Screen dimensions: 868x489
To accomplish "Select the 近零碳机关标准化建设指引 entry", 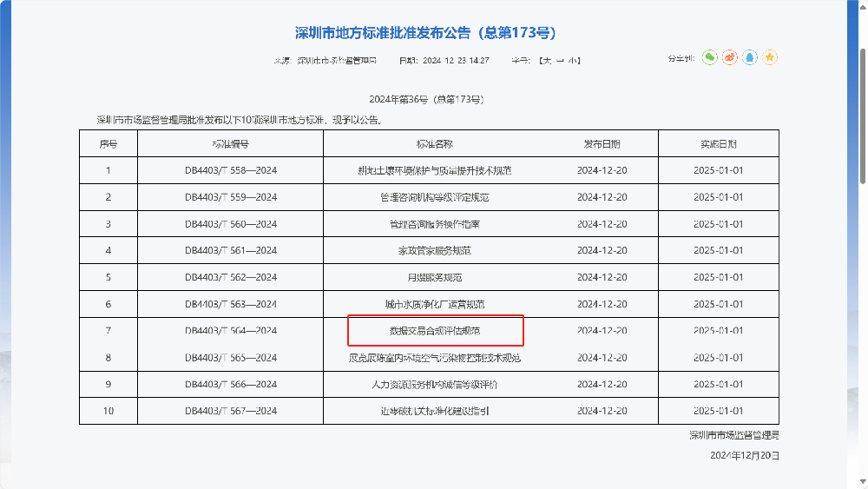I will [x=435, y=411].
